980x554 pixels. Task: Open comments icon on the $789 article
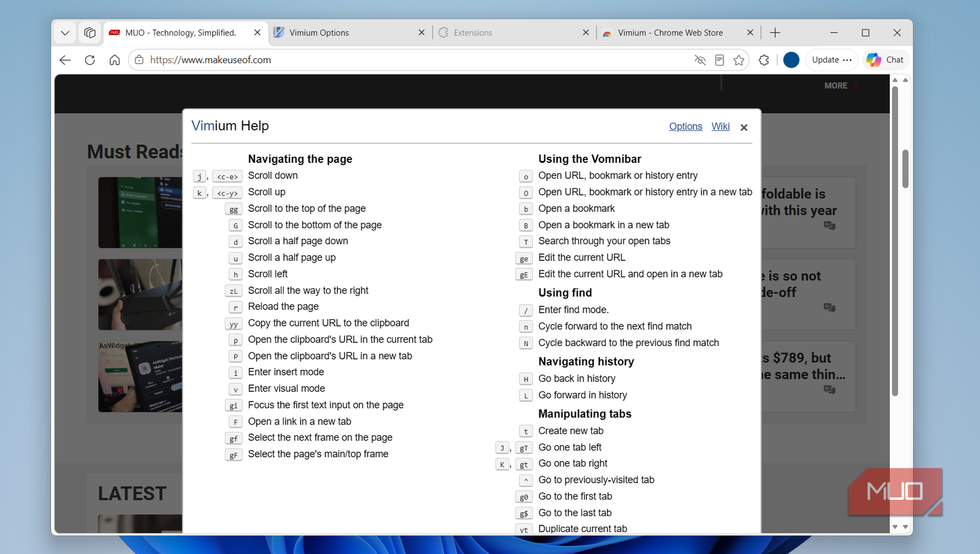tap(830, 390)
